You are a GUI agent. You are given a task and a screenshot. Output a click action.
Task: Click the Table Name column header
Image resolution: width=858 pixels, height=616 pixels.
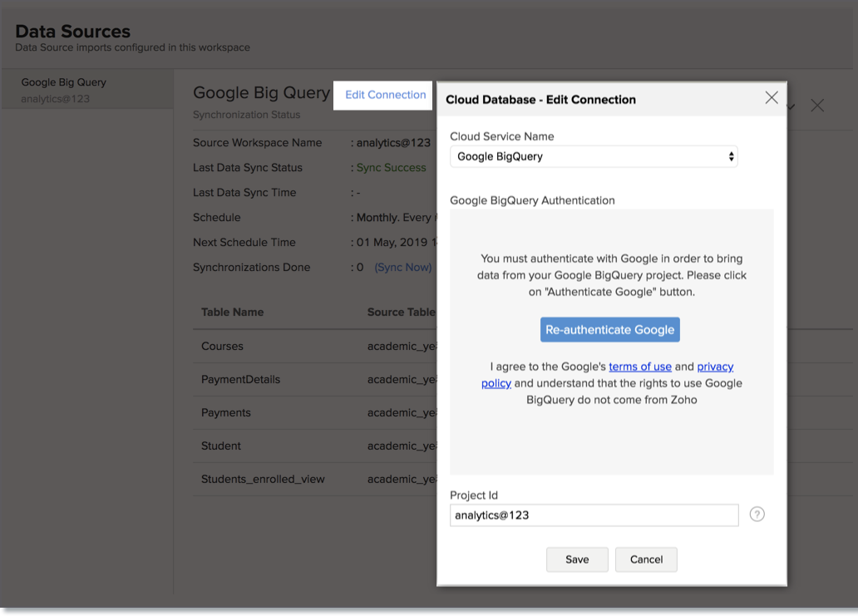232,312
